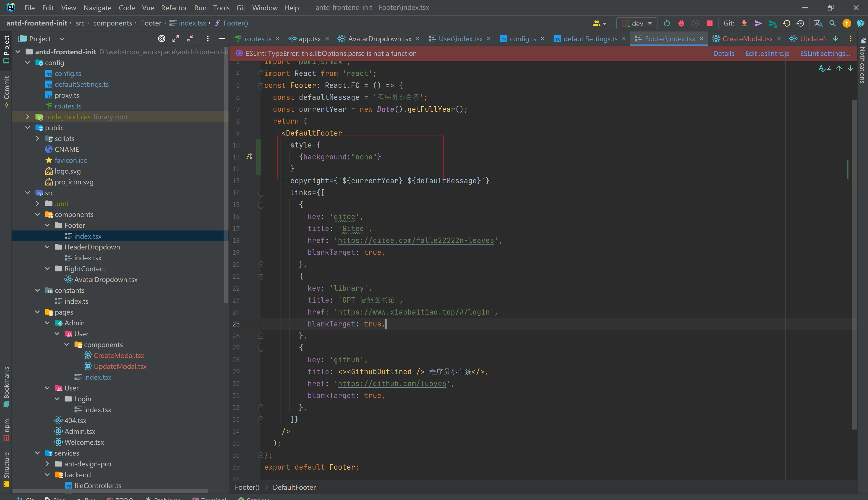The image size is (868, 500).
Task: Toggle the Notifications tool window
Action: tap(863, 60)
